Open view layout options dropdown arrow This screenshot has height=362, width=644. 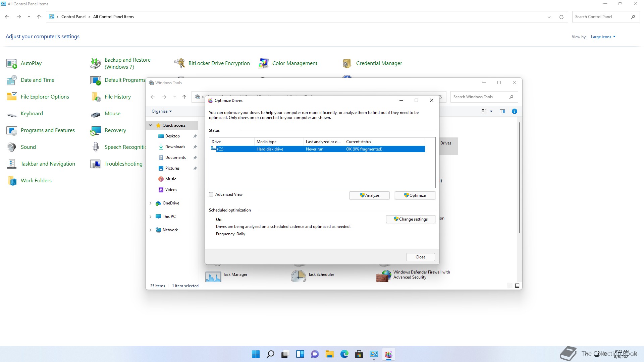pos(491,111)
